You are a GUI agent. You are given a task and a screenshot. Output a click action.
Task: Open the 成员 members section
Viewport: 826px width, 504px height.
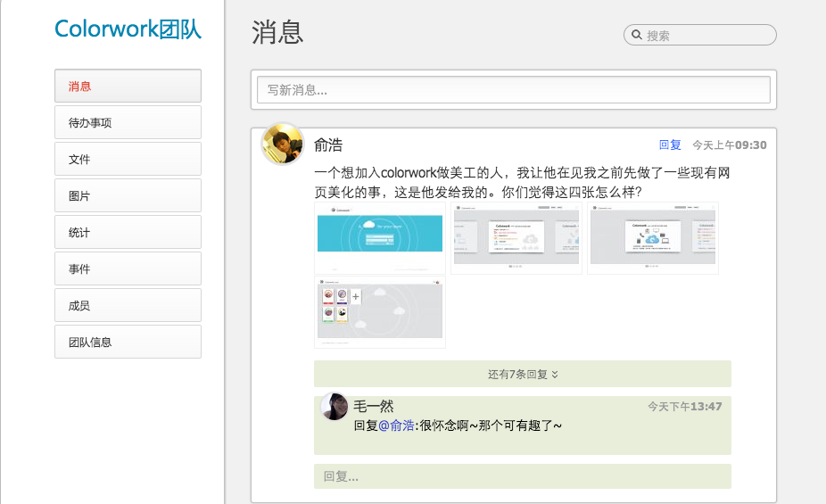pyautogui.click(x=128, y=305)
